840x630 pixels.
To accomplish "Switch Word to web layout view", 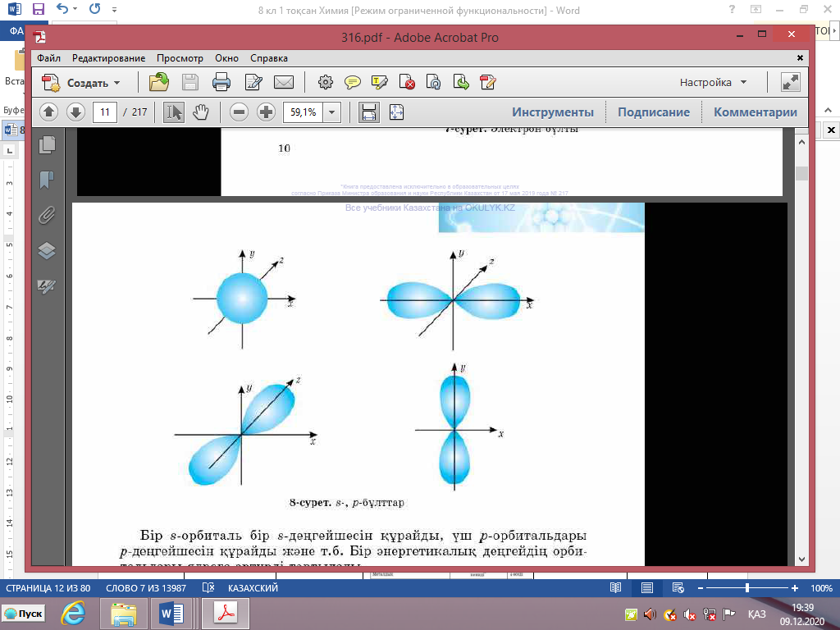I will (678, 588).
